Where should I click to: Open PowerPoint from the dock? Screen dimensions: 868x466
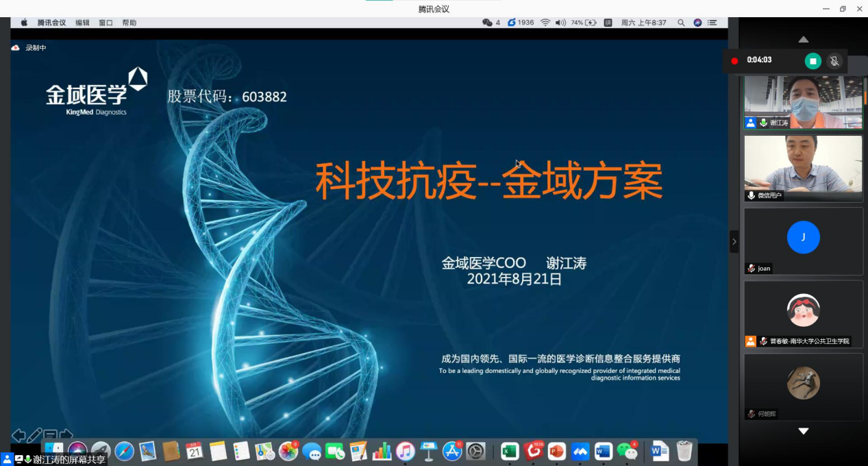(556, 451)
